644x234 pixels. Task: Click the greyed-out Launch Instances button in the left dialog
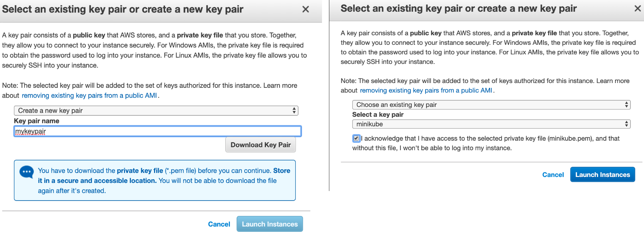(270, 224)
